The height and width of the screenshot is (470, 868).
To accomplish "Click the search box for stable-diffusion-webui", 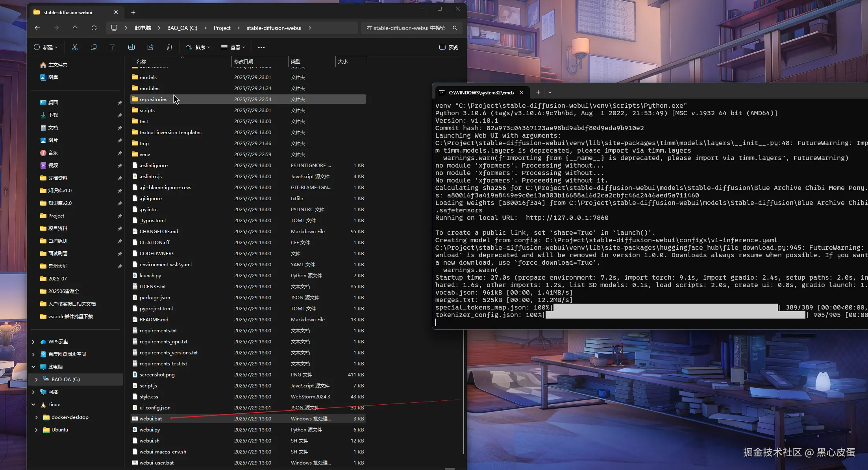I will click(x=405, y=28).
